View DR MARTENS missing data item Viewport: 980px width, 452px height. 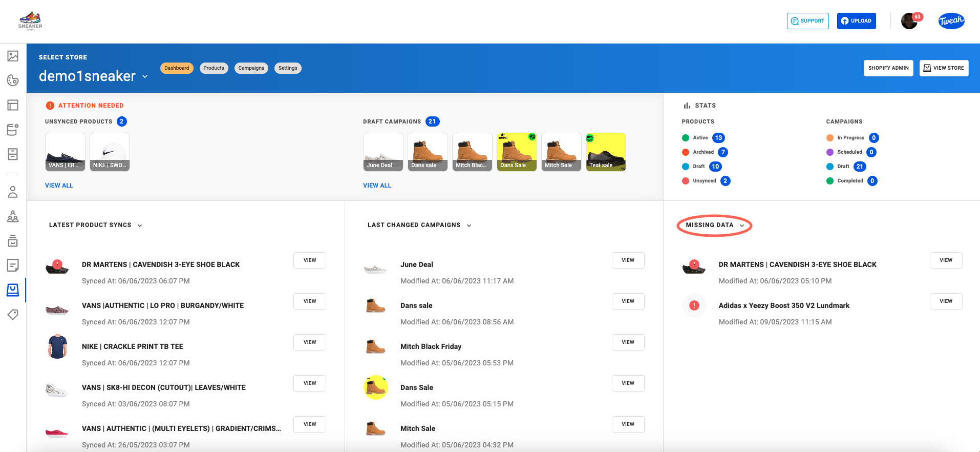coord(946,260)
